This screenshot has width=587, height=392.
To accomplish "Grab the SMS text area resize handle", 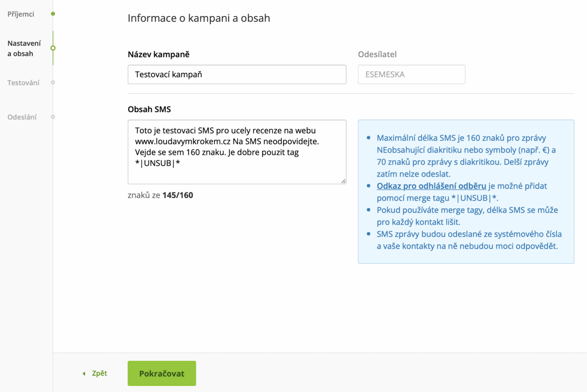I will pyautogui.click(x=343, y=181).
